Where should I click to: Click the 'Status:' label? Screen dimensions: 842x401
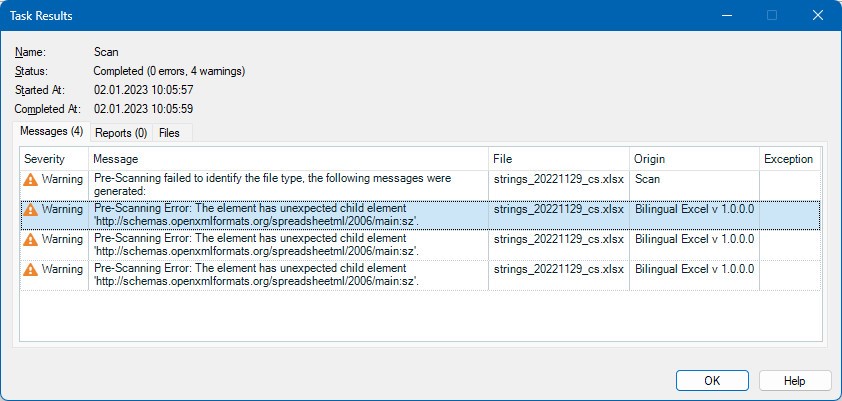[x=32, y=71]
